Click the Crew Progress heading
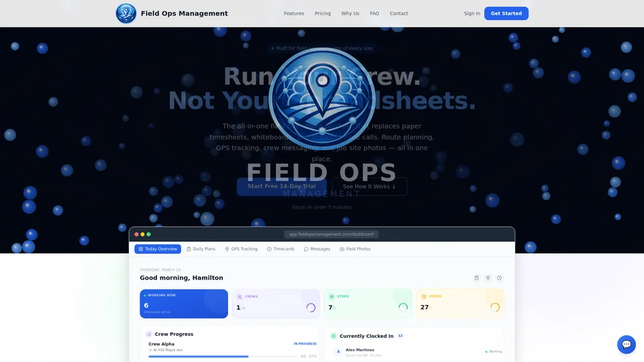 tap(174, 334)
